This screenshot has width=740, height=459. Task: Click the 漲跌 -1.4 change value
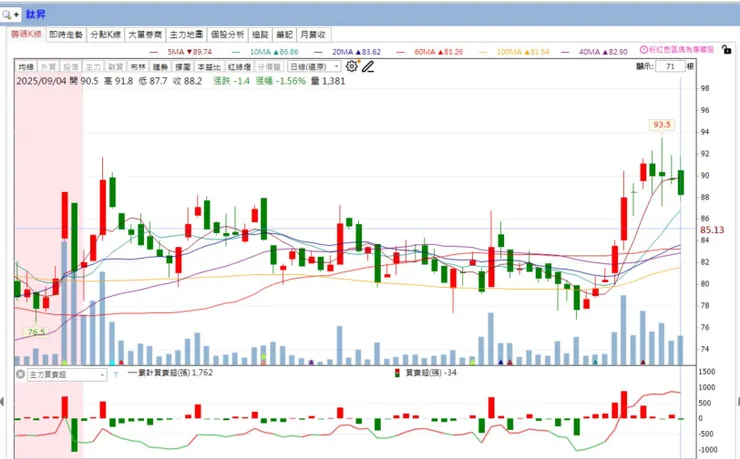point(231,81)
